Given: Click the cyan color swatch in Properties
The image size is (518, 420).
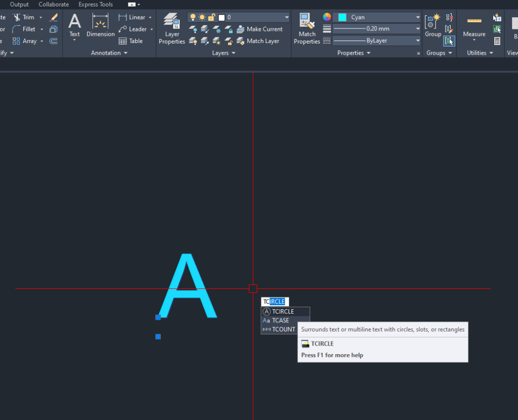Looking at the screenshot, I should point(342,17).
